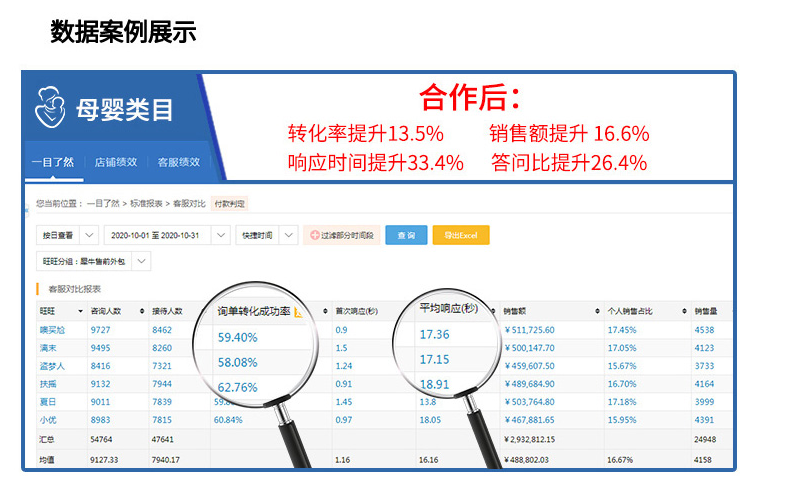Image resolution: width=795 pixels, height=480 pixels.
Task: Expand the date range dropdown arrow
Action: click(221, 235)
